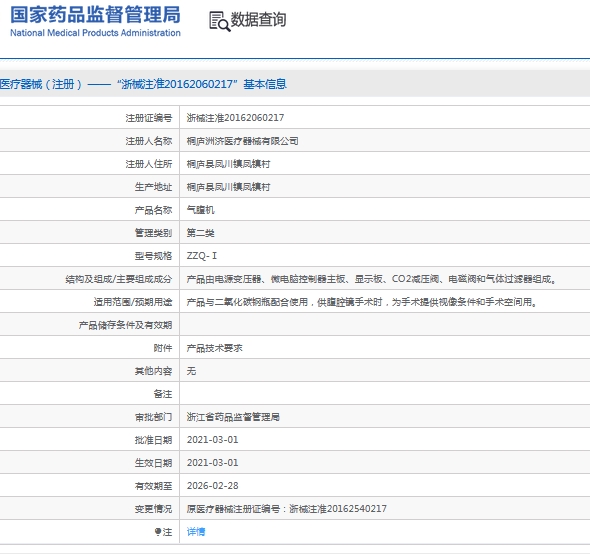Select management category 第二类
The height and width of the screenshot is (554, 590).
point(201,233)
